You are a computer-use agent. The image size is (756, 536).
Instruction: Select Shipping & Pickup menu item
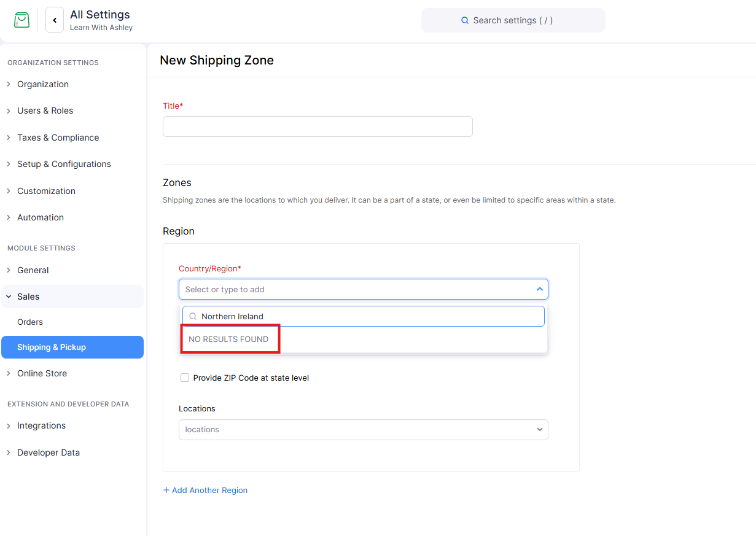(52, 347)
